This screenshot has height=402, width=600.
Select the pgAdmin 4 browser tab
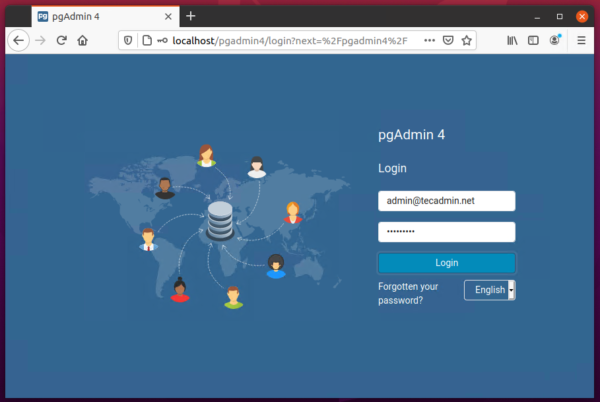coord(90,16)
